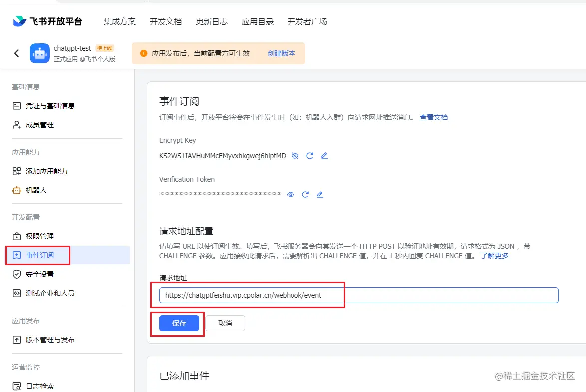
Task: Click the 安全设置 shield icon
Action: (x=17, y=274)
